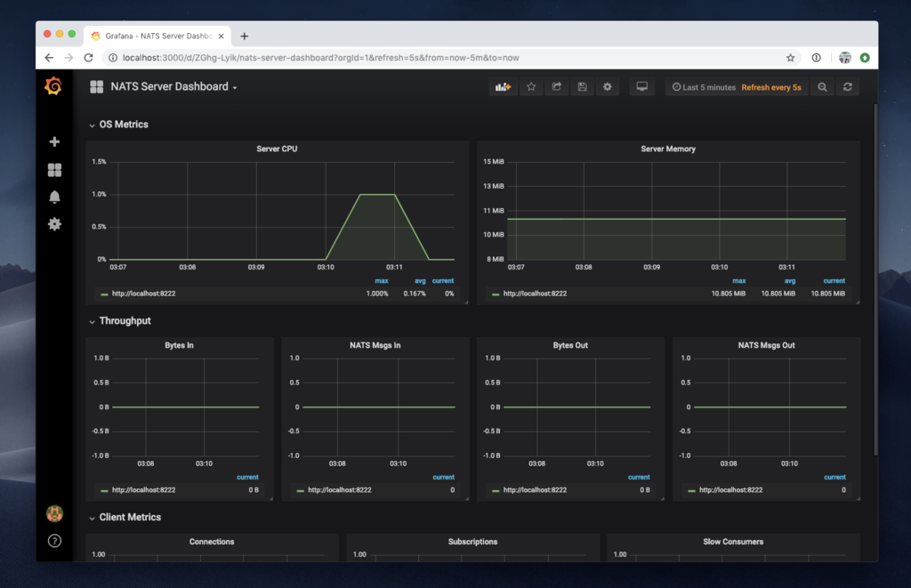Screen dimensions: 911x588
Task: Toggle Bytes In legend series localhost:8222
Action: (143, 490)
